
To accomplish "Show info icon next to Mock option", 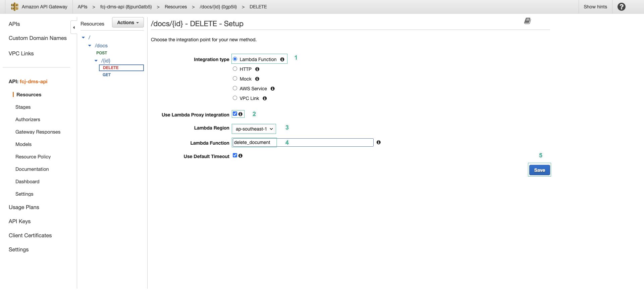I will (257, 79).
